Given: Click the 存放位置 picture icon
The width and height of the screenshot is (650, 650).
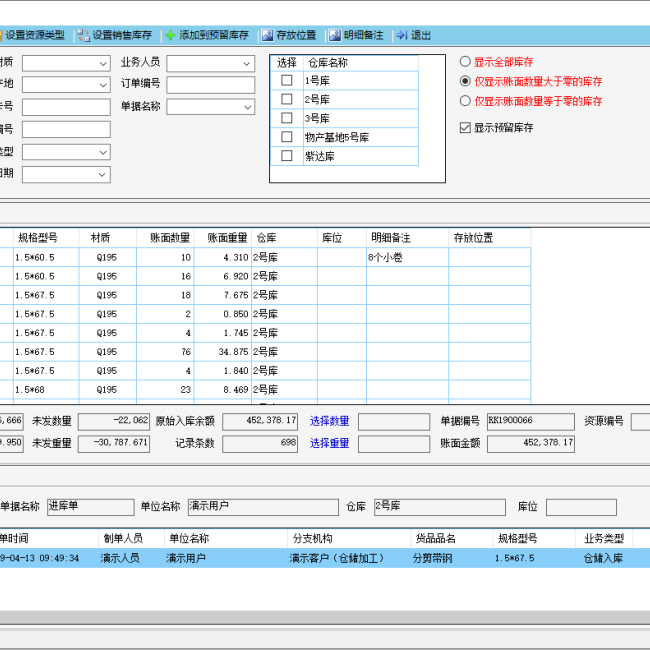Looking at the screenshot, I should pyautogui.click(x=267, y=36).
